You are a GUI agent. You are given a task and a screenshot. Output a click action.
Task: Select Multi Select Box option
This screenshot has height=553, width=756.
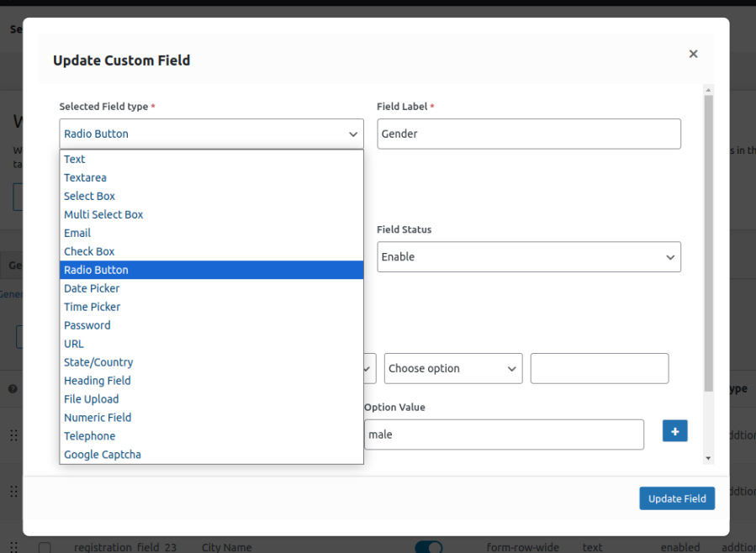[103, 214]
